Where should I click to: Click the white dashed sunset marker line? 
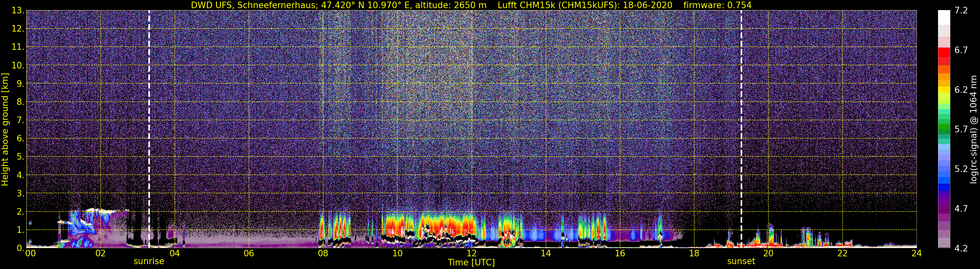click(x=741, y=129)
